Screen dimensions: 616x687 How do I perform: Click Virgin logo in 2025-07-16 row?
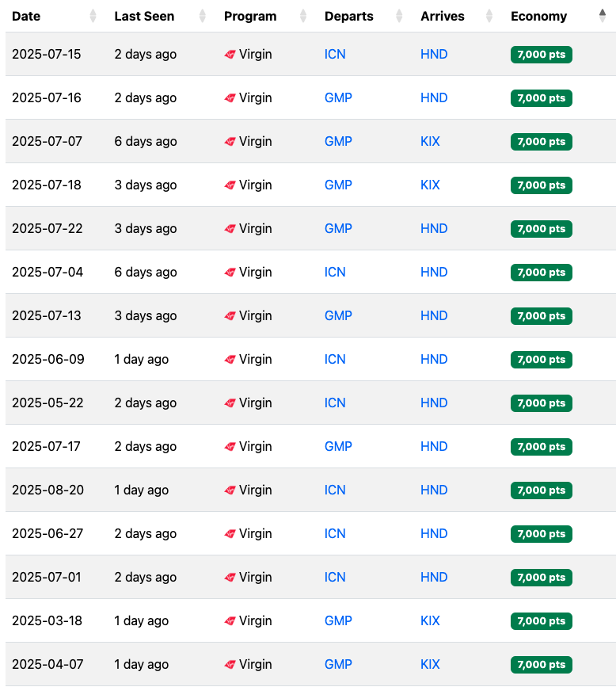tap(230, 98)
